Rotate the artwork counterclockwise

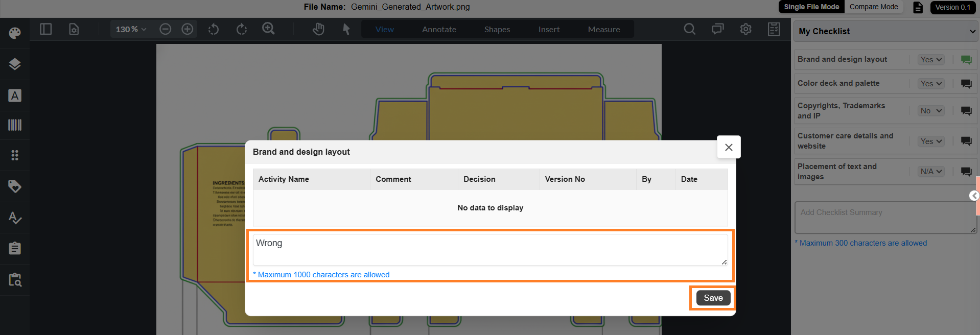[x=214, y=29]
